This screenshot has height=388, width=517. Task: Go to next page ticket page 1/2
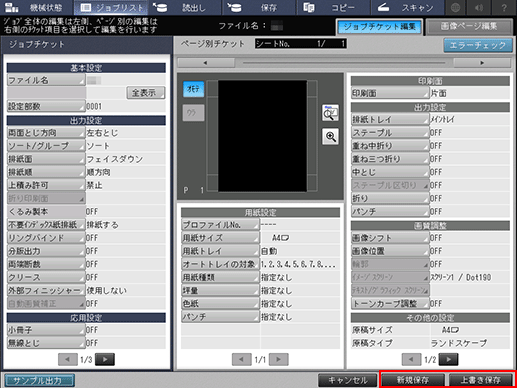pos(449,359)
